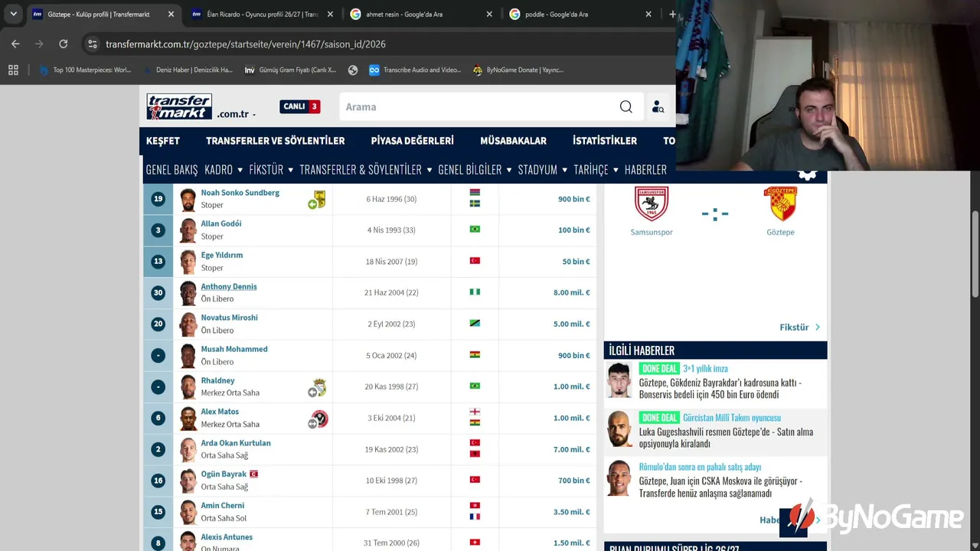The width and height of the screenshot is (980, 551).
Task: Open Anthony Dennis player profile
Action: coord(229,286)
